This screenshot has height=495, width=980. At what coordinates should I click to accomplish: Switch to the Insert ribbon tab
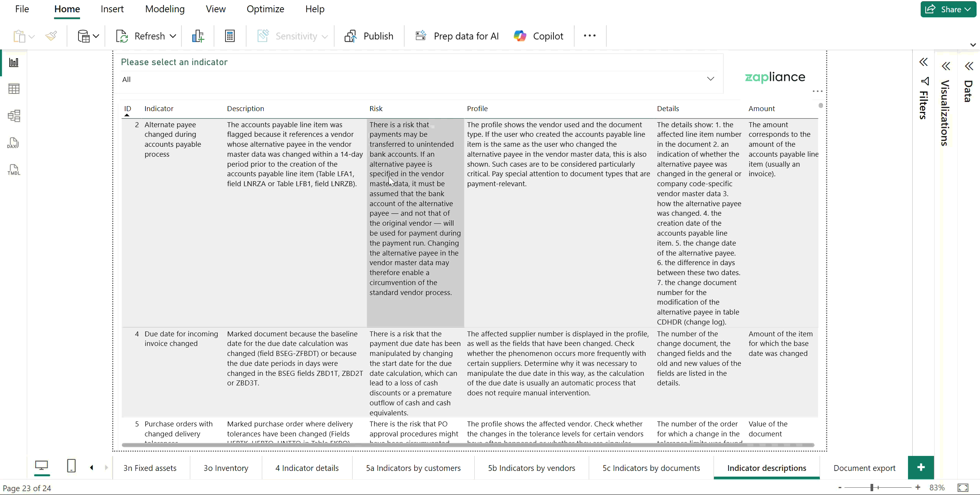(x=112, y=9)
